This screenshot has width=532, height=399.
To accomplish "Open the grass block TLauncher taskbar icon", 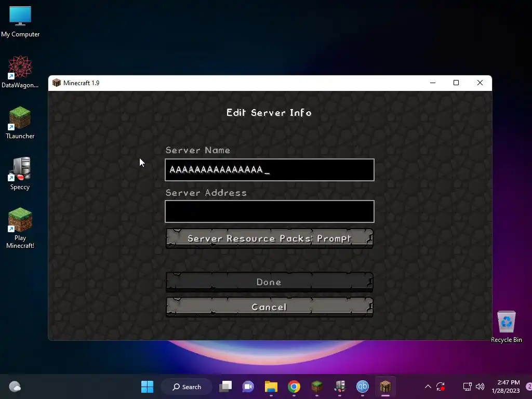I will coord(316,387).
